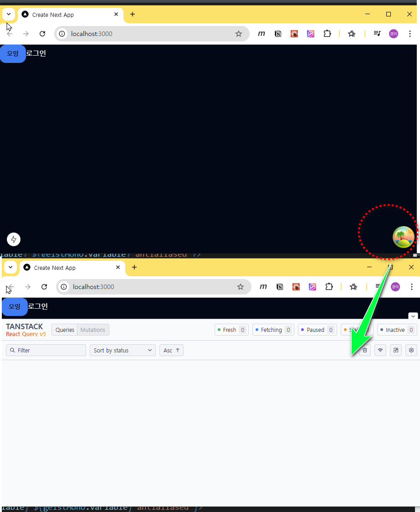This screenshot has height=512, width=420.
Task: Click the Notion extension icon in upper window
Action: [x=278, y=34]
